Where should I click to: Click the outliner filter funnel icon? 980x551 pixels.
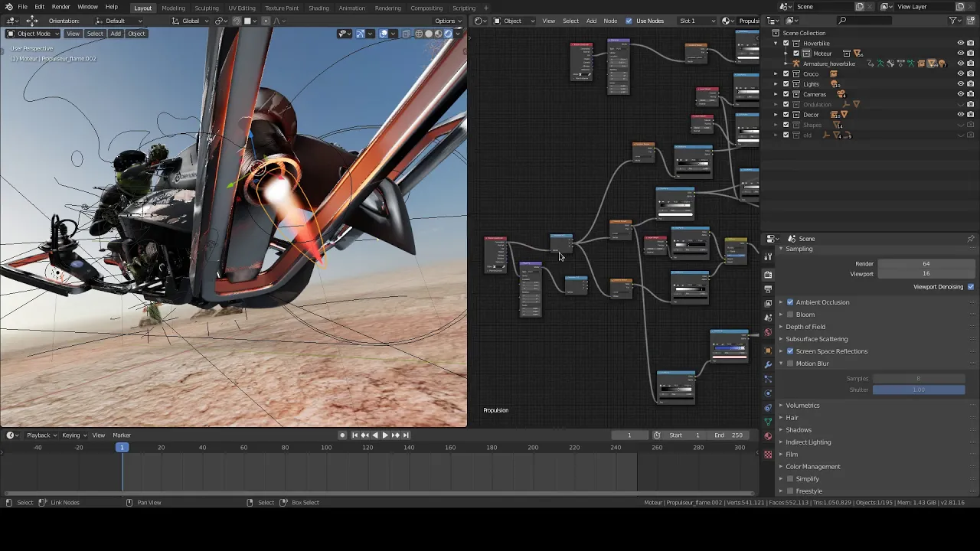pyautogui.click(x=953, y=21)
